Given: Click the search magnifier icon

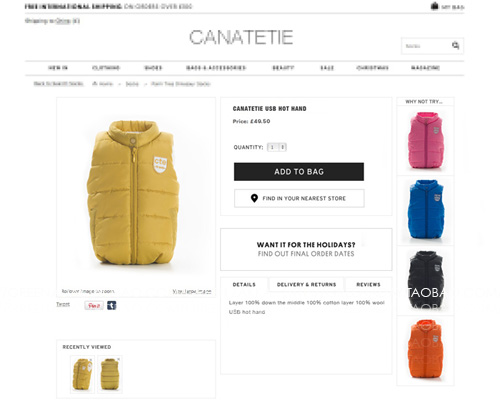Looking at the screenshot, I should (455, 45).
